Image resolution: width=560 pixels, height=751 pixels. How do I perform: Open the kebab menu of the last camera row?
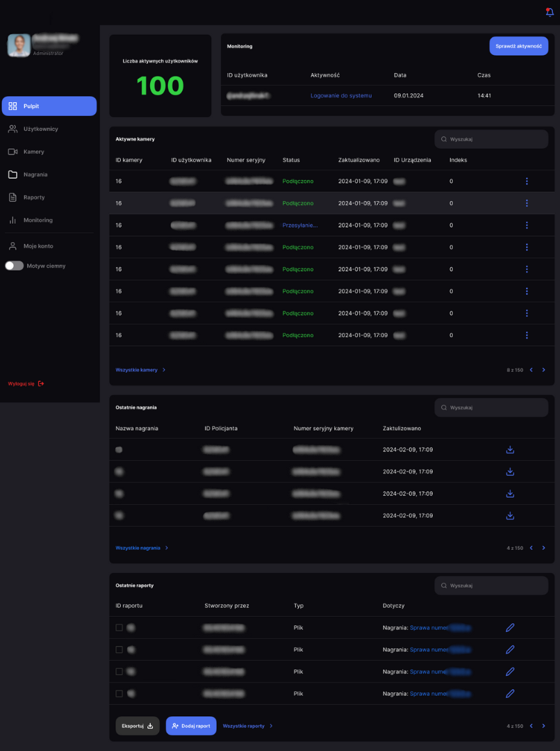click(527, 335)
